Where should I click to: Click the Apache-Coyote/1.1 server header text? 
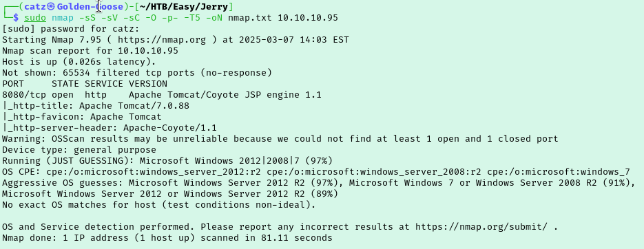[x=169, y=128]
